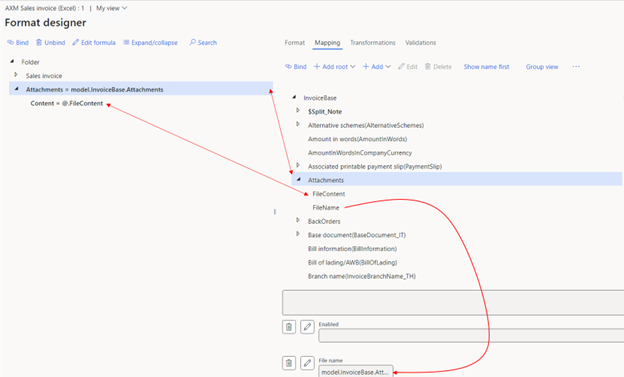Select Branch name(InvoiceBranchName_TH) item
The height and width of the screenshot is (377, 624).
[362, 276]
